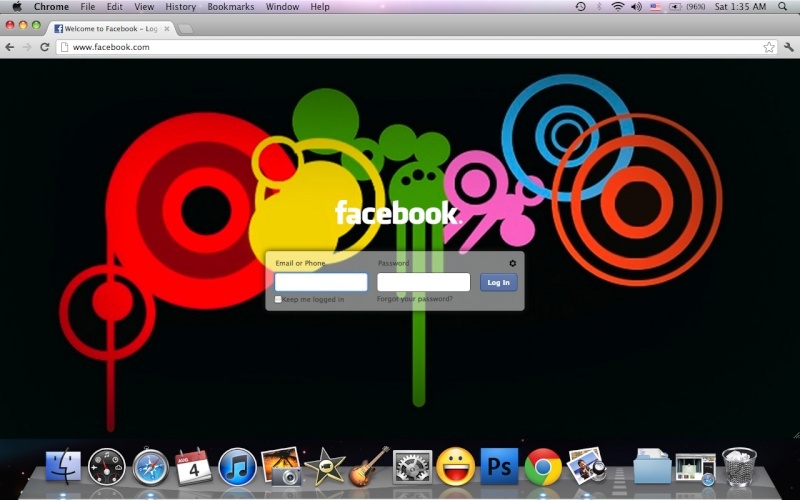This screenshot has height=500, width=800.
Task: Click the battery status indicator
Action: click(687, 7)
